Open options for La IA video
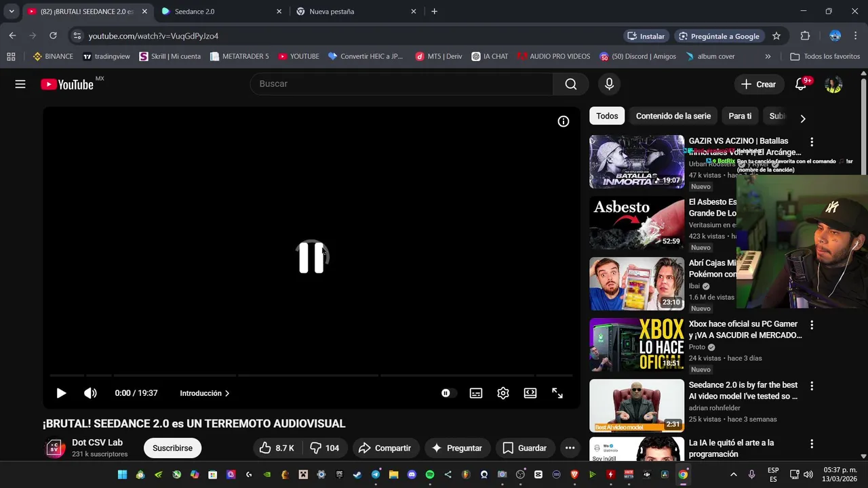This screenshot has width=868, height=488. pyautogui.click(x=812, y=443)
